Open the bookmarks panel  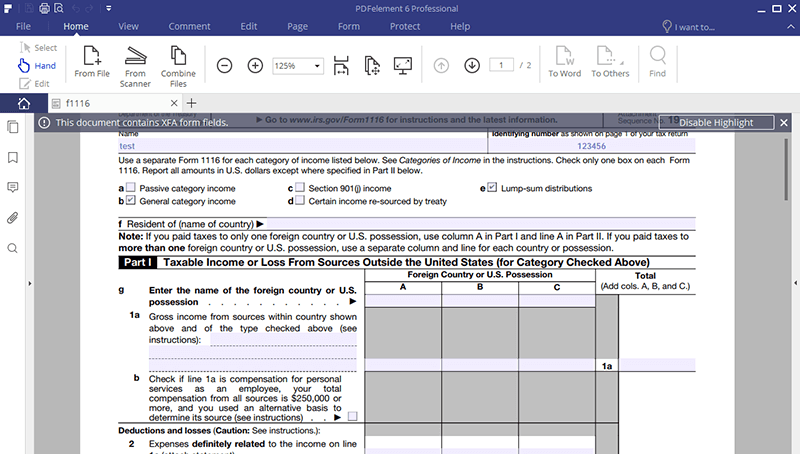tap(13, 157)
